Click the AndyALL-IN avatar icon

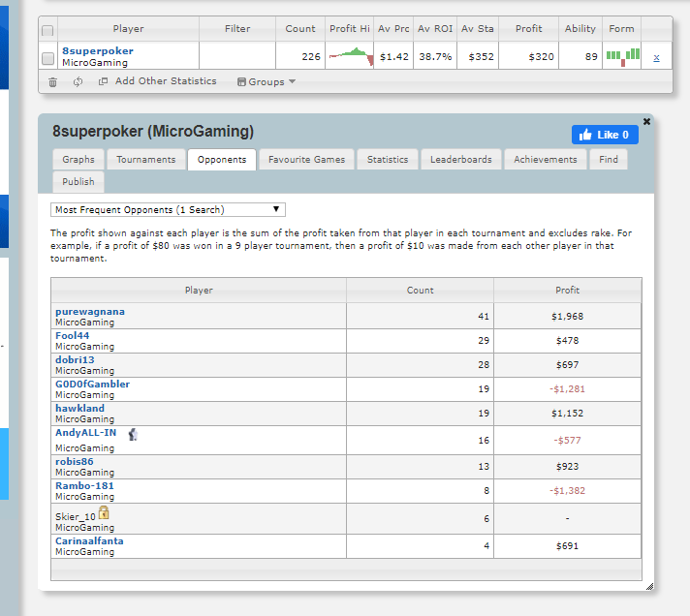133,435
